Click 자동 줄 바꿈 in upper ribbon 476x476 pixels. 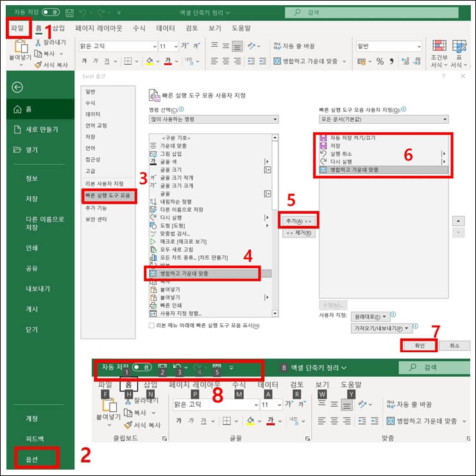click(x=294, y=46)
